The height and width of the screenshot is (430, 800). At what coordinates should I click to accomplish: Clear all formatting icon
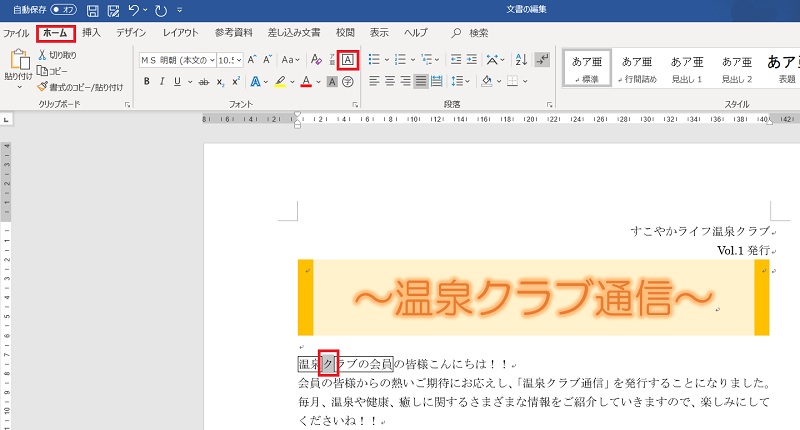coord(316,60)
